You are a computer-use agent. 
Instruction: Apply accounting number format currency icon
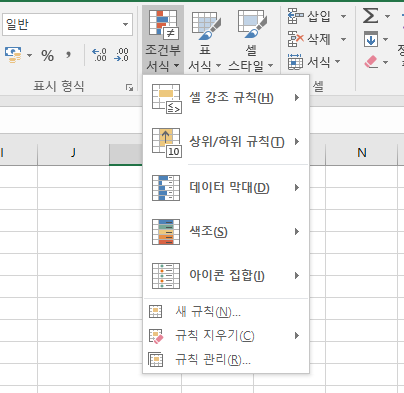coord(13,55)
